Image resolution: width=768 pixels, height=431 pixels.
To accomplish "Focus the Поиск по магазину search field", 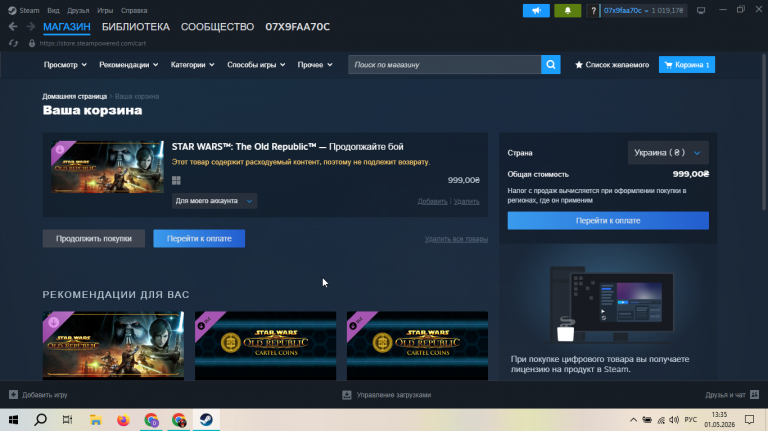I will coord(444,65).
